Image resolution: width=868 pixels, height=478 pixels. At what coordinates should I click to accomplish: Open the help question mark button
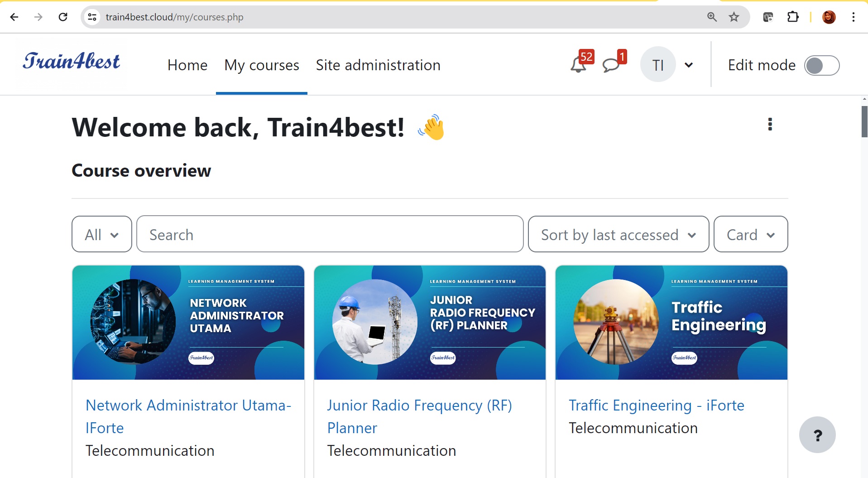[817, 435]
